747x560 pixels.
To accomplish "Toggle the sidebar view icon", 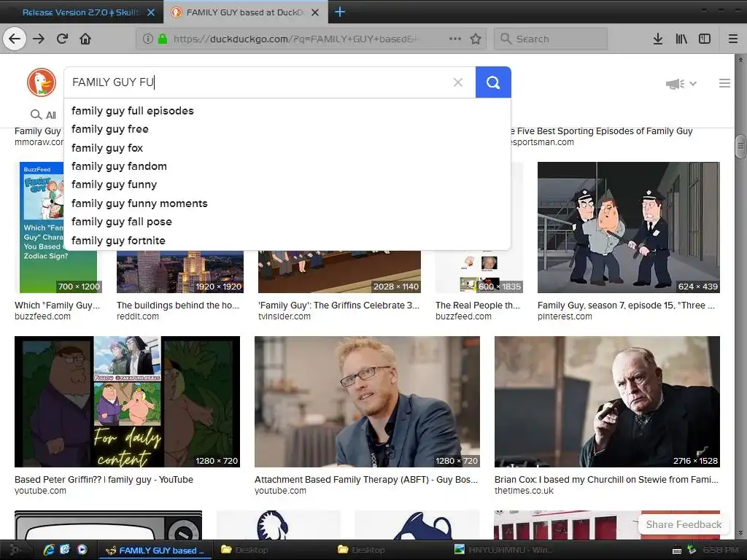I will pyautogui.click(x=705, y=39).
